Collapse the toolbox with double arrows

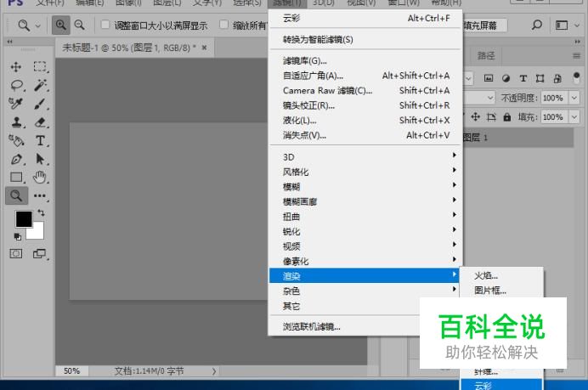(9, 42)
